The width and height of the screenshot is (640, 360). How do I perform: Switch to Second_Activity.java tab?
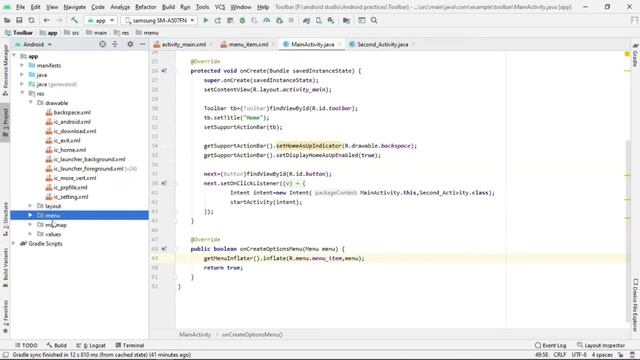click(x=381, y=44)
